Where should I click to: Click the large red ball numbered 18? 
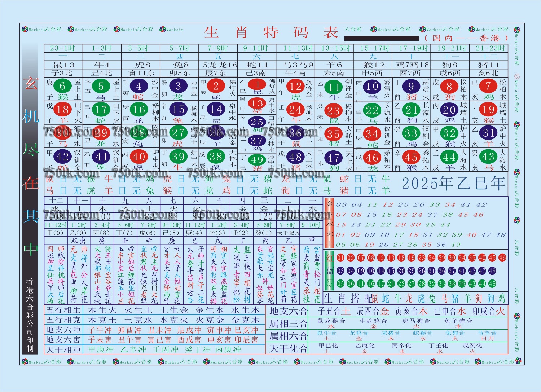62,110
